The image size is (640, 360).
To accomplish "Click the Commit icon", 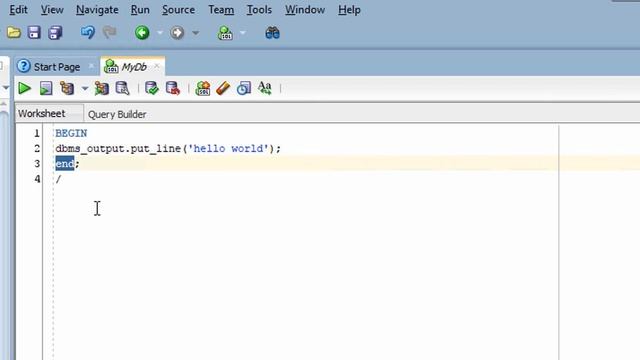I will tap(151, 88).
